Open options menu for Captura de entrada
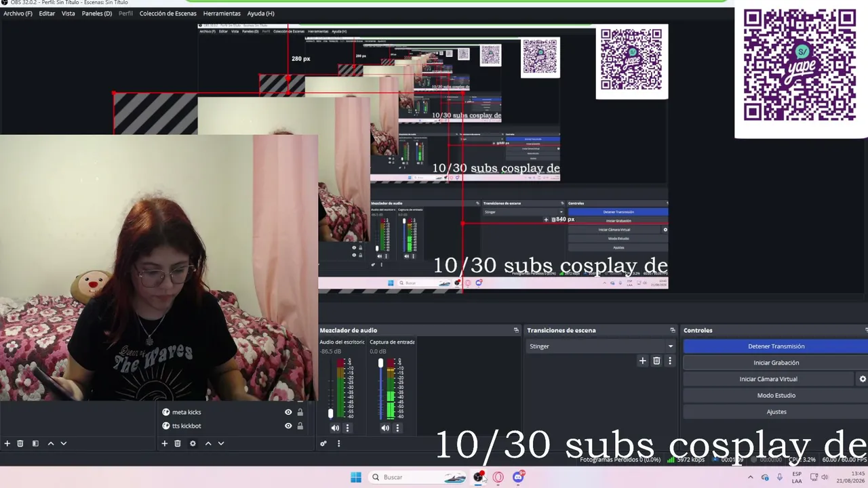 coord(397,428)
